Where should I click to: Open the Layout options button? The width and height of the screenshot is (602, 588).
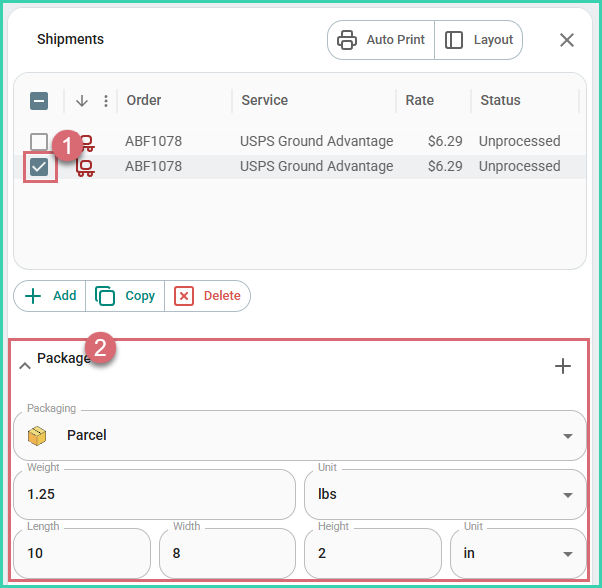click(478, 40)
